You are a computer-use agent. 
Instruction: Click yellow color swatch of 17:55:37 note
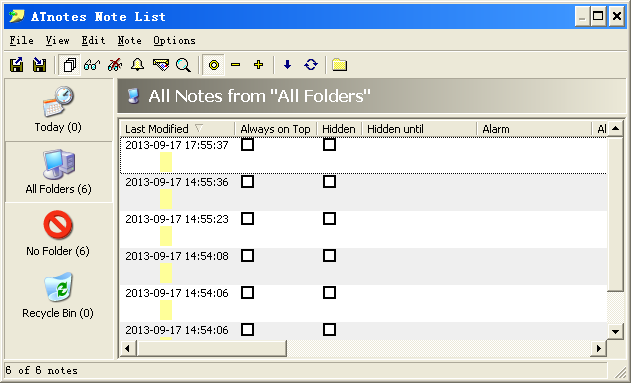[166, 162]
